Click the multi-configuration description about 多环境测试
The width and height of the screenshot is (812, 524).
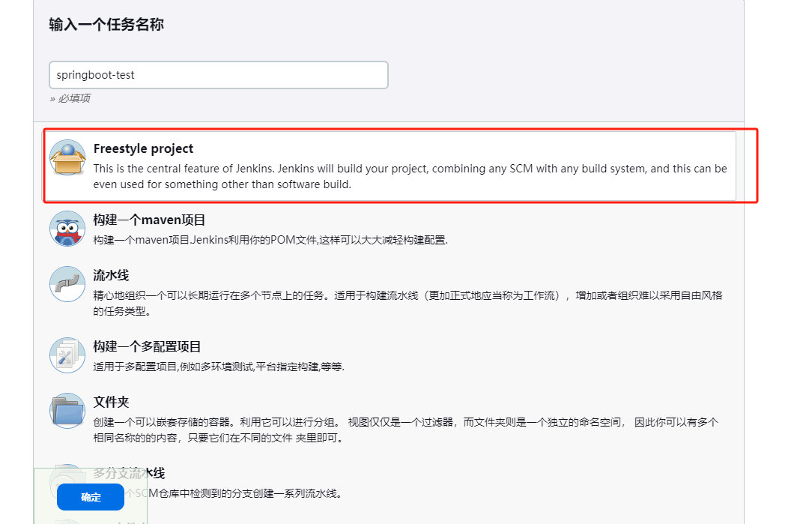[219, 367]
